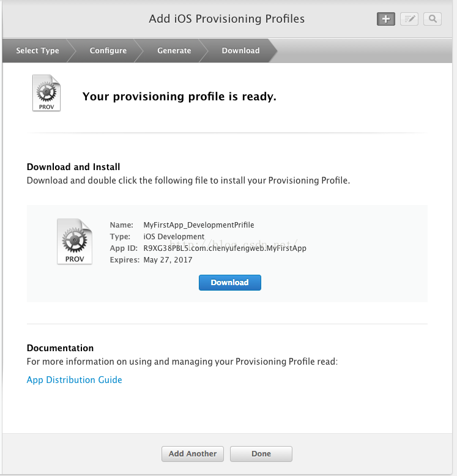Click the edit pencil icon in header
Screen dimensions: 457x476
[409, 19]
